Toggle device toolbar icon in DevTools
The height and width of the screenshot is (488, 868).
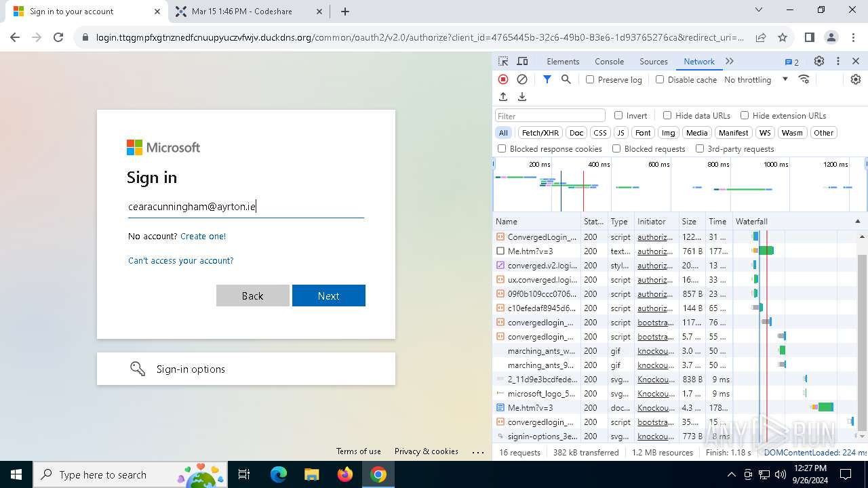(522, 61)
